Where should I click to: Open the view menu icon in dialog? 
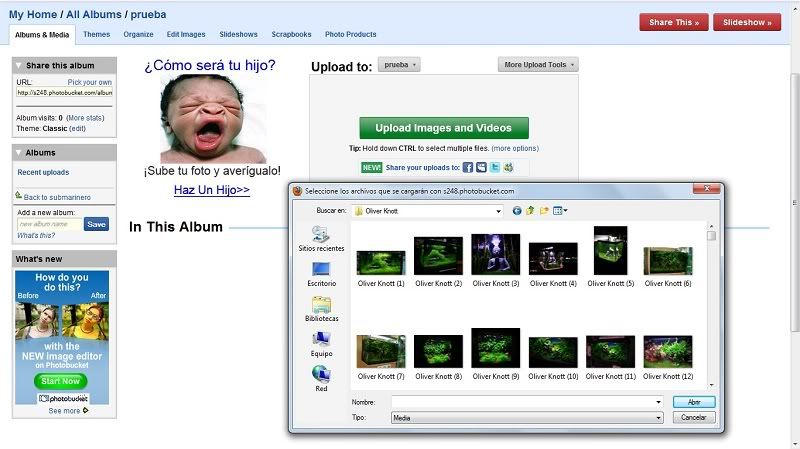point(560,211)
